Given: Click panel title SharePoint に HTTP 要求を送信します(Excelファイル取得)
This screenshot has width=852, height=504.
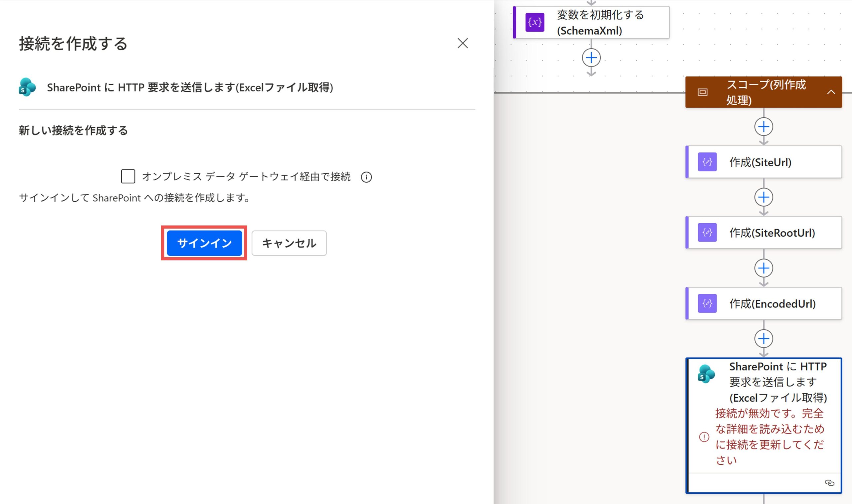Looking at the screenshot, I should pyautogui.click(x=190, y=87).
